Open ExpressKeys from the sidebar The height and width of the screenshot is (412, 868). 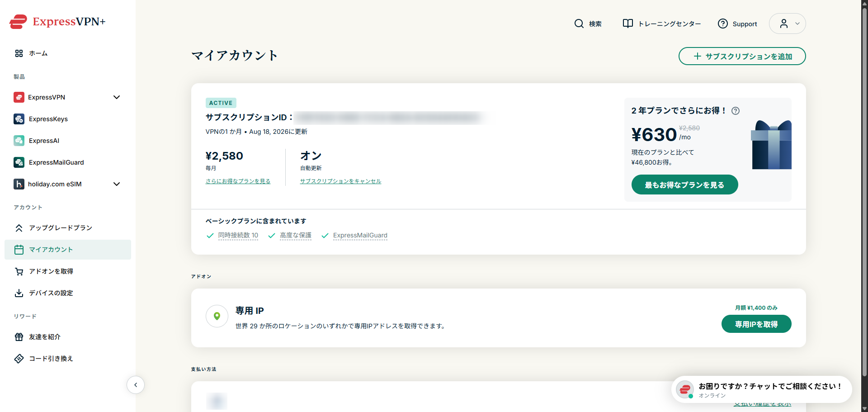pyautogui.click(x=68, y=119)
